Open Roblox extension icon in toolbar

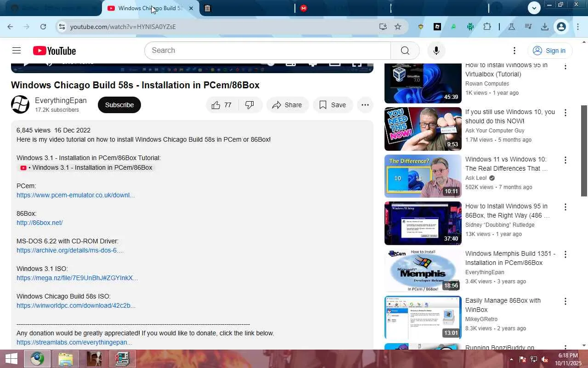pyautogui.click(x=437, y=27)
